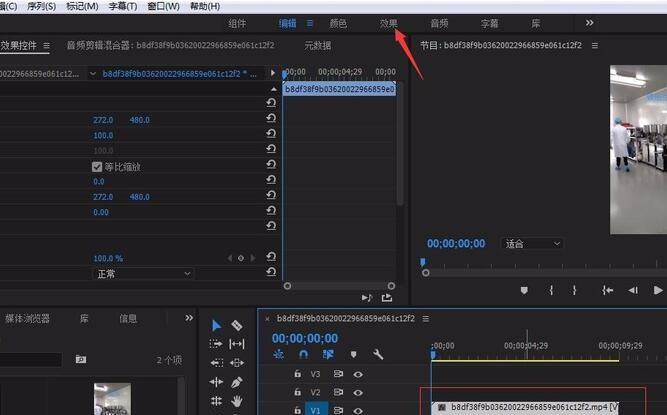Expand workspace overflow chevron at top right
This screenshot has height=415, width=667.
[x=589, y=23]
